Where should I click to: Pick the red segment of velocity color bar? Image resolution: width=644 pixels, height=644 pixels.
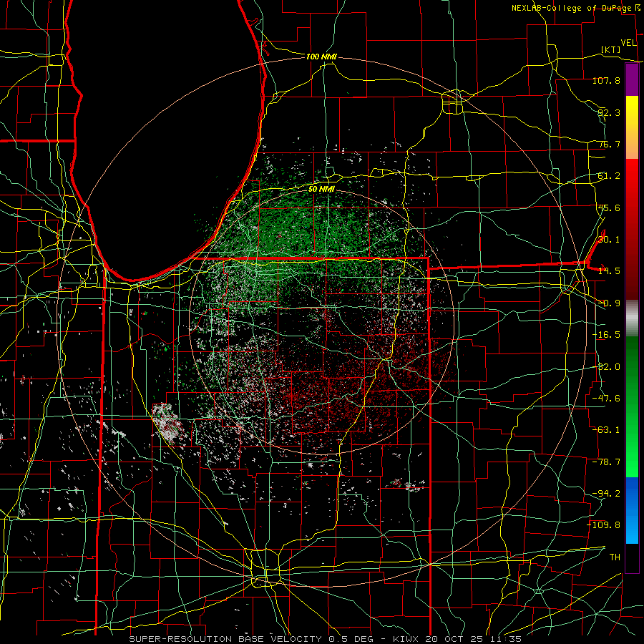(x=632, y=230)
